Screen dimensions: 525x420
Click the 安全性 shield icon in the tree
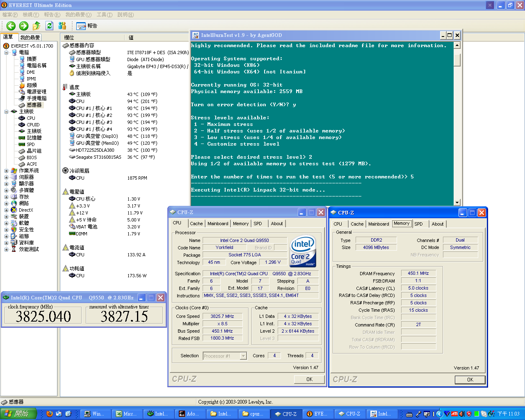click(x=14, y=230)
